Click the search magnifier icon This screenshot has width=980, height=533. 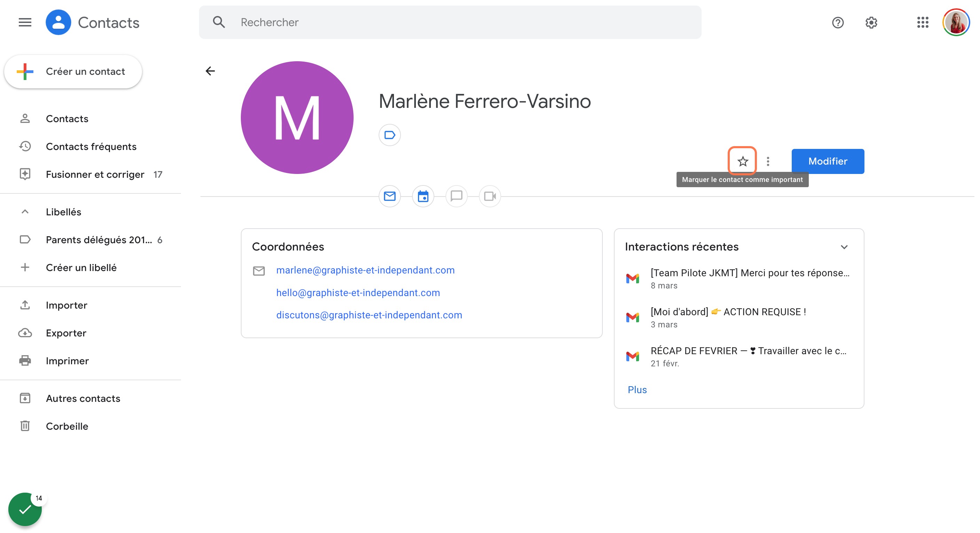click(219, 23)
